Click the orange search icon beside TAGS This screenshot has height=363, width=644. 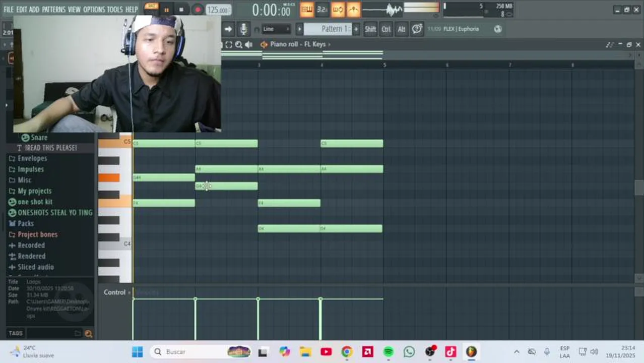click(89, 333)
